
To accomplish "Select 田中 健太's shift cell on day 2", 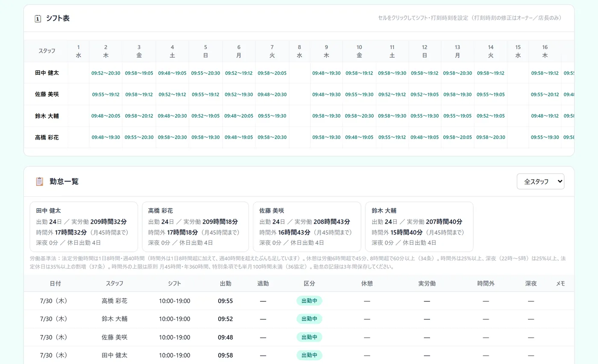I will pyautogui.click(x=106, y=73).
